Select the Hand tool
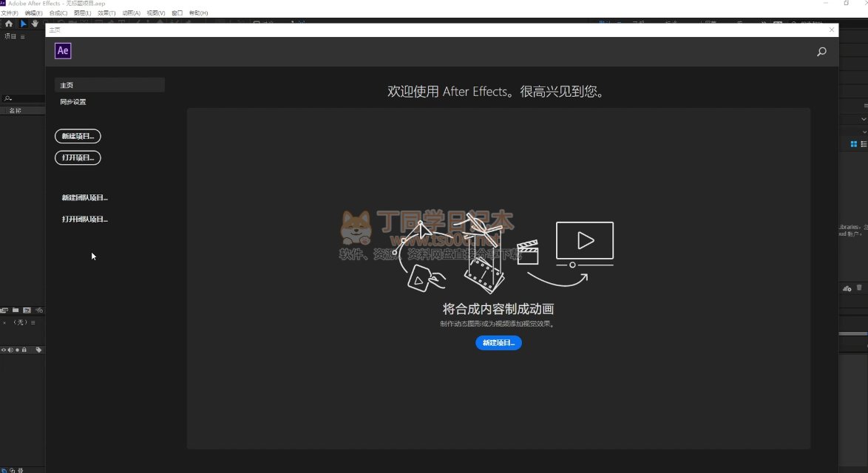 point(35,24)
